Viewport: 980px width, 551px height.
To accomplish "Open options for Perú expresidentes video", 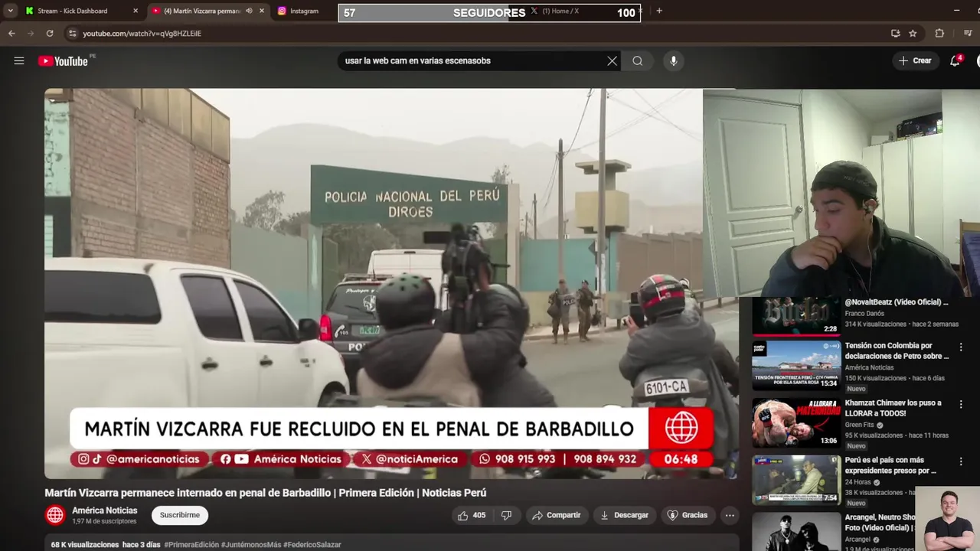I will 961,462.
